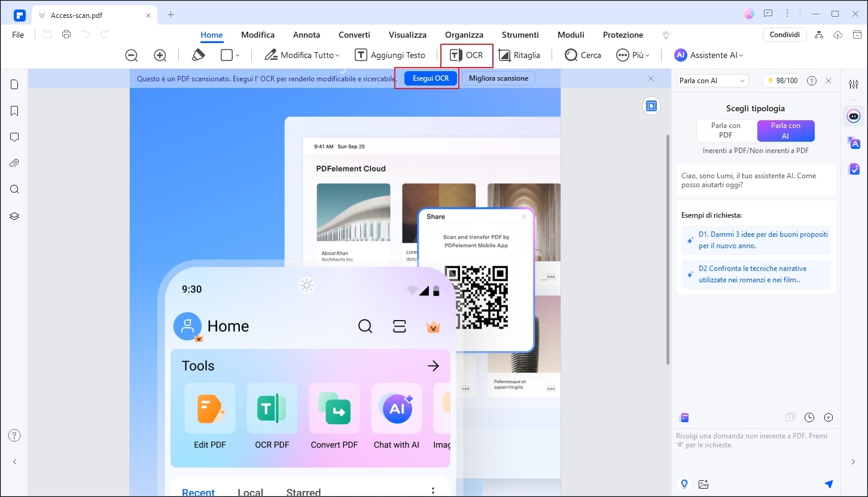Open the comments sidebar panel

pyautogui.click(x=15, y=137)
